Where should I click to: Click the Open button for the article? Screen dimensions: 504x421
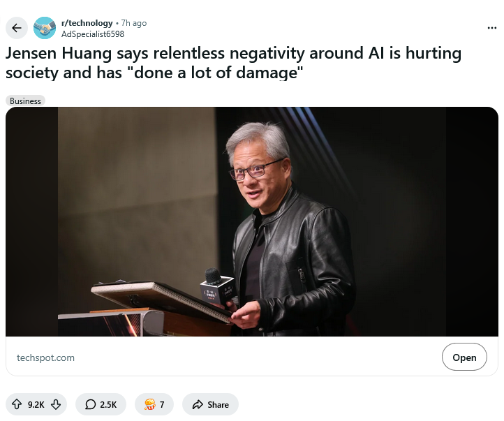click(464, 357)
